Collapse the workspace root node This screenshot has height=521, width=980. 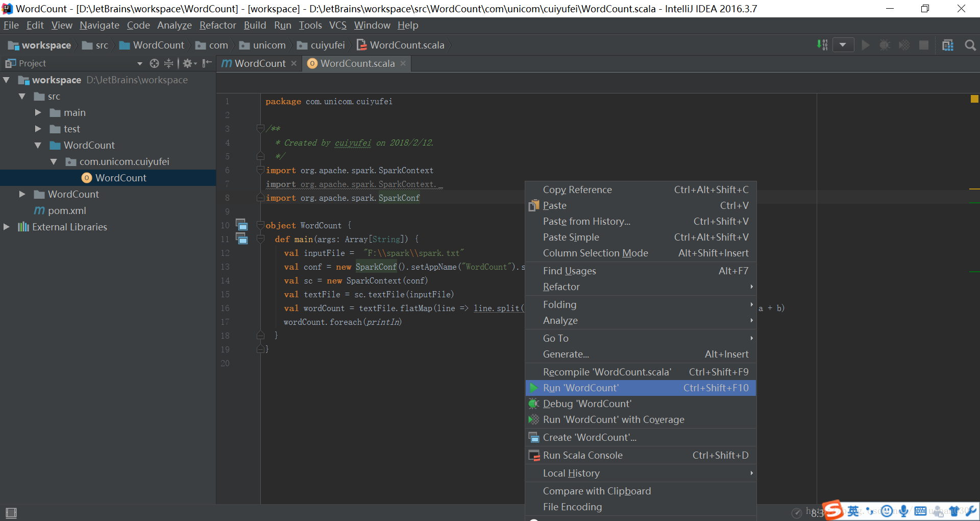(x=7, y=80)
